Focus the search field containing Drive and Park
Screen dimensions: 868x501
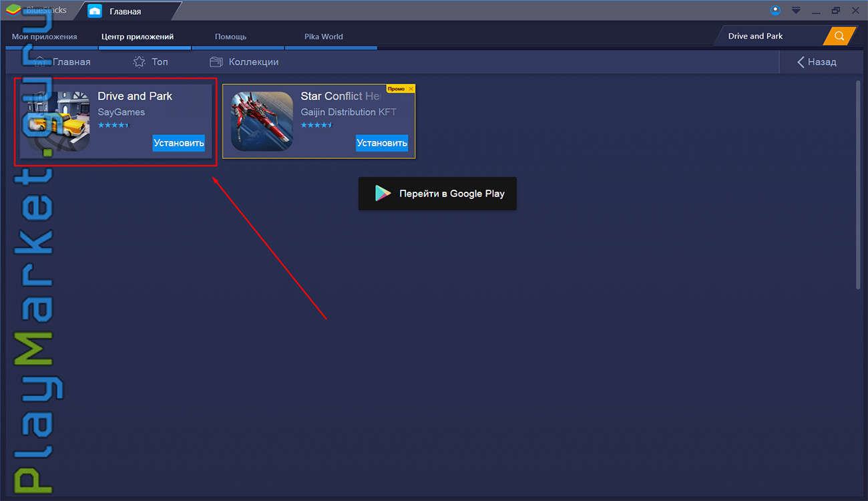tap(771, 36)
